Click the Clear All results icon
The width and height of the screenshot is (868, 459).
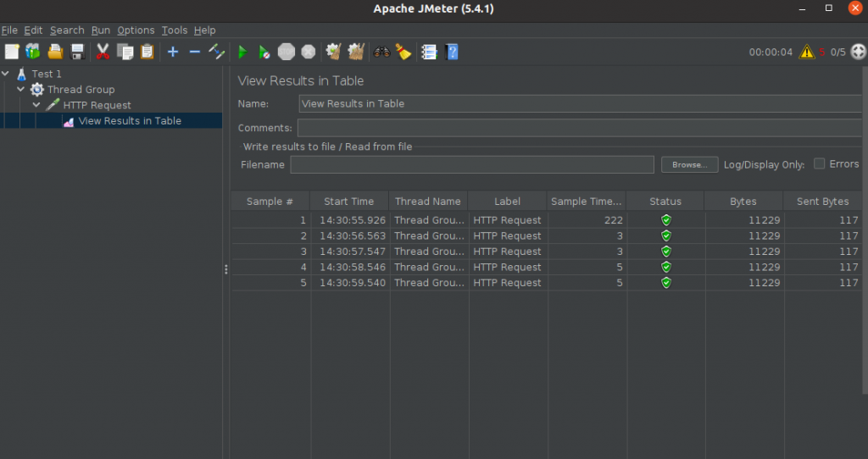point(356,52)
